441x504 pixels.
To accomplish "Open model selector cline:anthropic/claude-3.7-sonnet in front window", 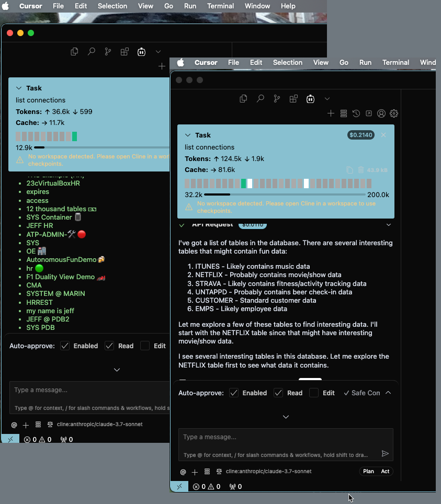I will tap(268, 472).
